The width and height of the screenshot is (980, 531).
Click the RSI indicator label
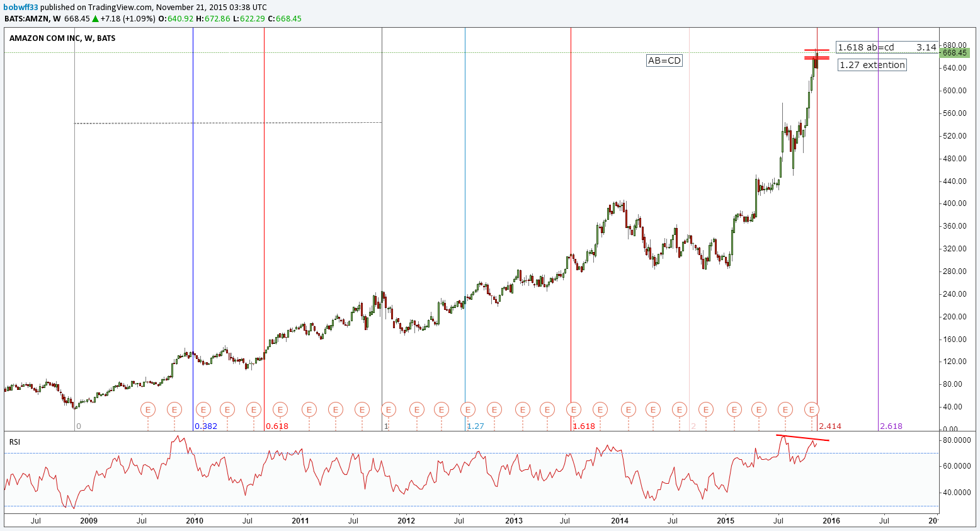[x=14, y=442]
